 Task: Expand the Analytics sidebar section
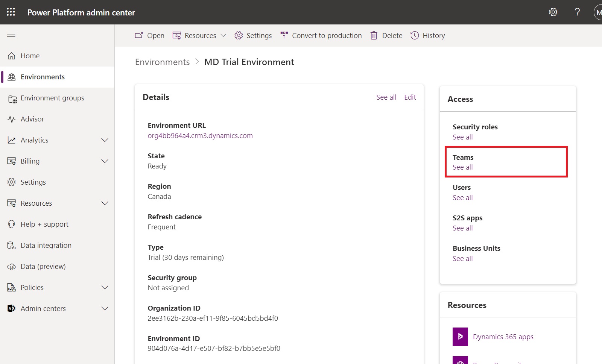[105, 140]
